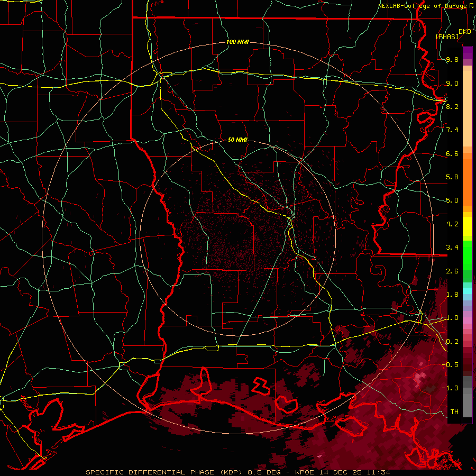
Task: Click the -1.3 scale value
Action: [x=451, y=388]
